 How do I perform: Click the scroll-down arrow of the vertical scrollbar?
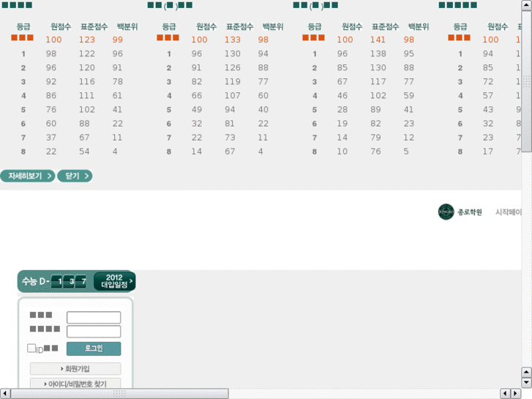526,383
